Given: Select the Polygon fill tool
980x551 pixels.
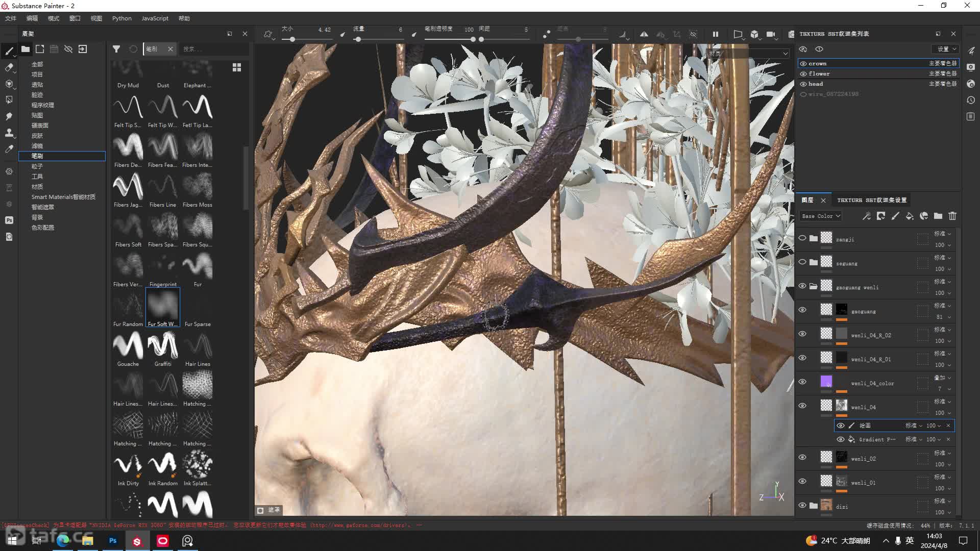Looking at the screenshot, I should point(9,100).
